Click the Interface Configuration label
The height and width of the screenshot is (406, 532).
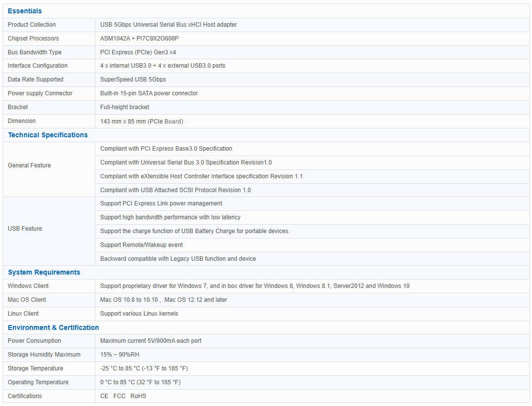pos(38,66)
